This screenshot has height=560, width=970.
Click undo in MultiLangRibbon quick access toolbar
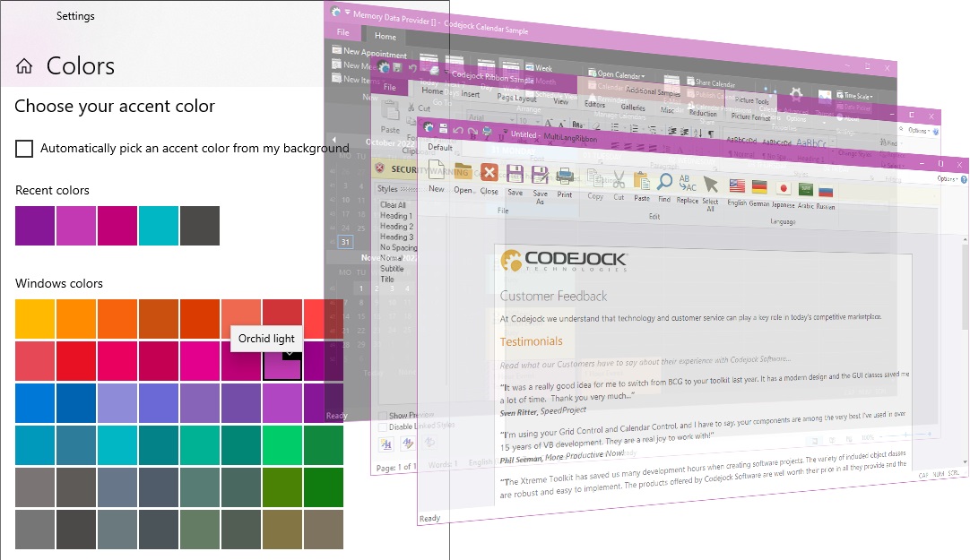coord(458,130)
